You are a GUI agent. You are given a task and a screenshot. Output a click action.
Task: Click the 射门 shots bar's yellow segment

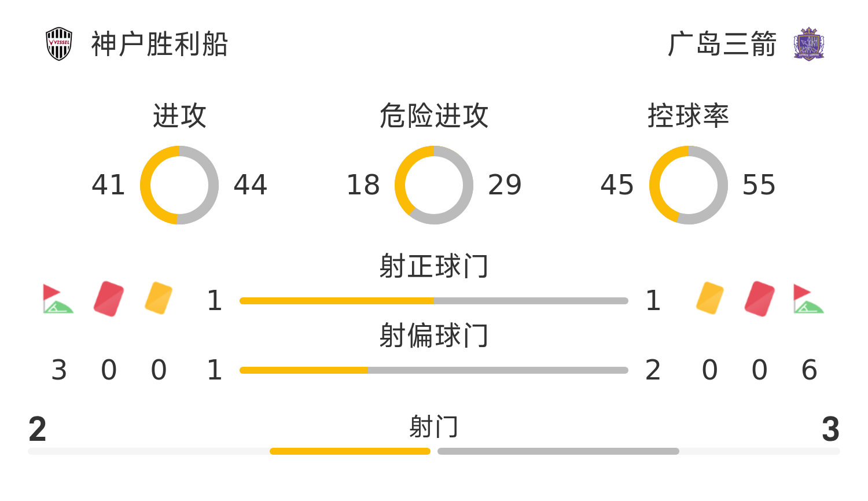[350, 451]
